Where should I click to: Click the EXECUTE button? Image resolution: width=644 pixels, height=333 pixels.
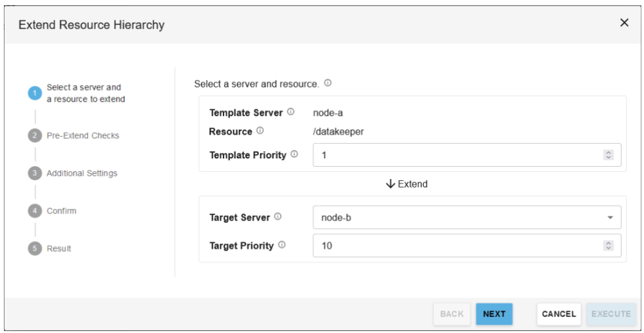click(x=611, y=314)
